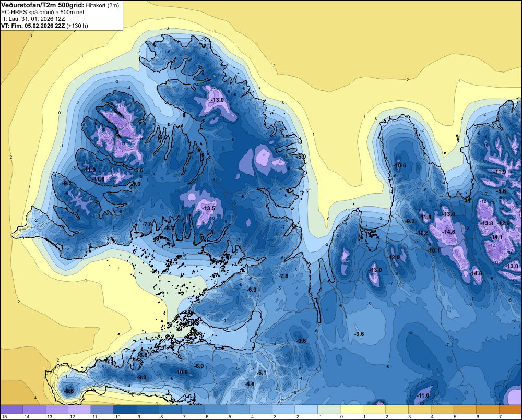The image size is (522, 420).
Task: Select the -7.6 temperature label
Action: 283,276
